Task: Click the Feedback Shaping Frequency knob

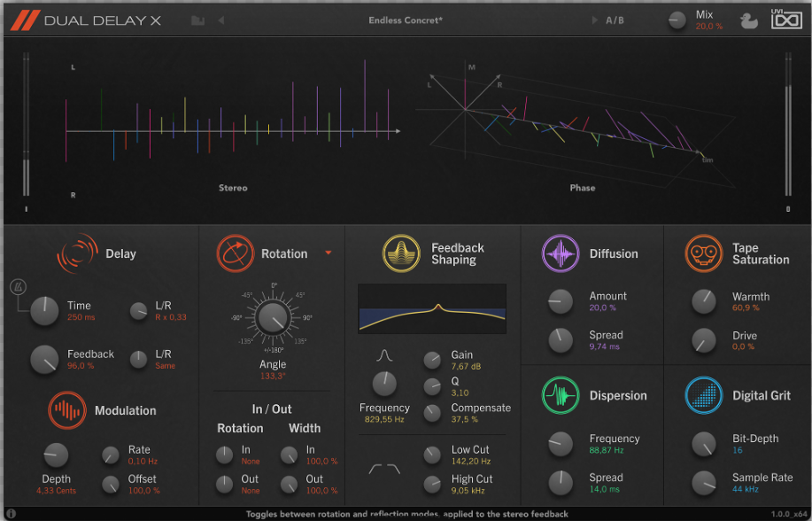Action: point(384,385)
